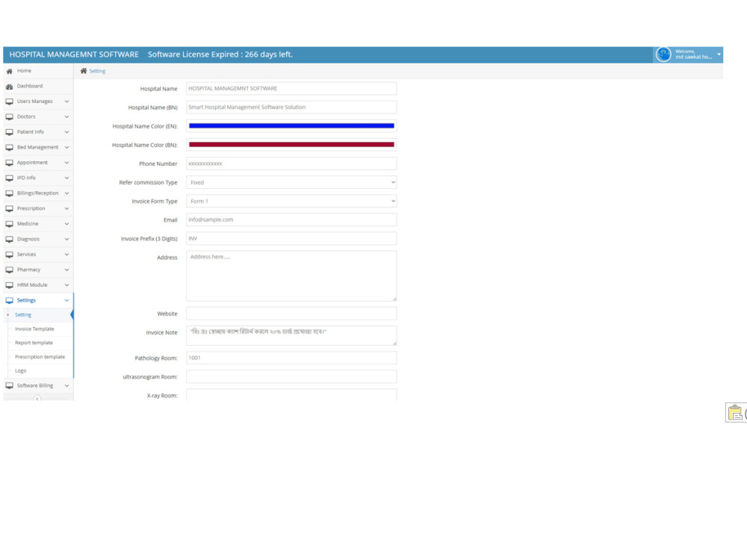Click the Welcome md sawkat user name

click(694, 55)
